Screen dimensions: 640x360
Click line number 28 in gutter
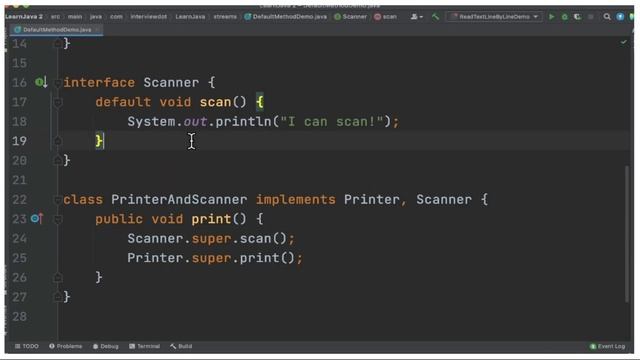(x=19, y=316)
